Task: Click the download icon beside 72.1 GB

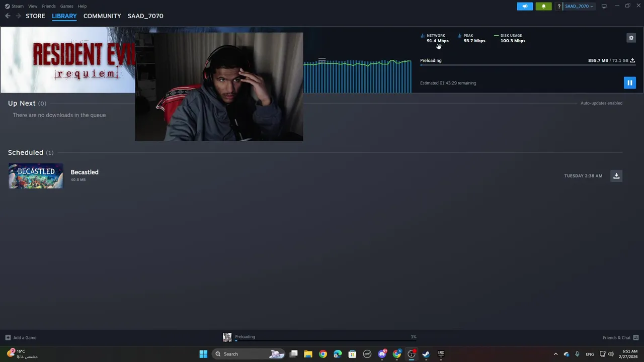Action: (632, 60)
